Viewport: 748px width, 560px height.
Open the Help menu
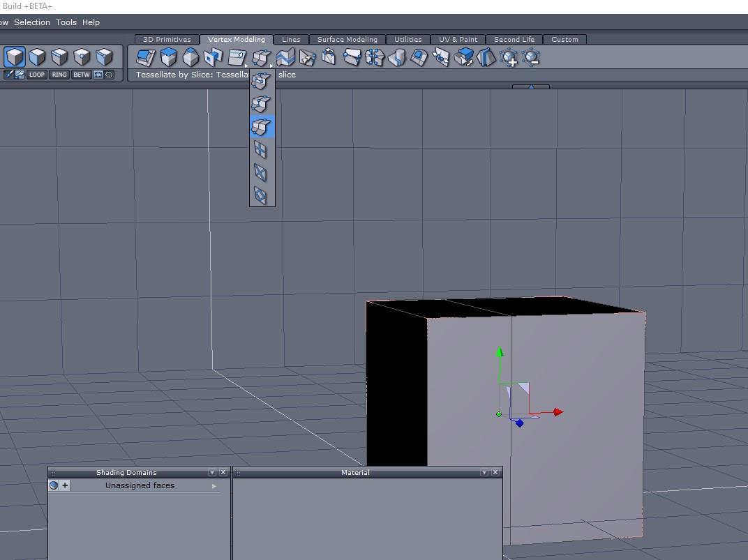coord(91,22)
